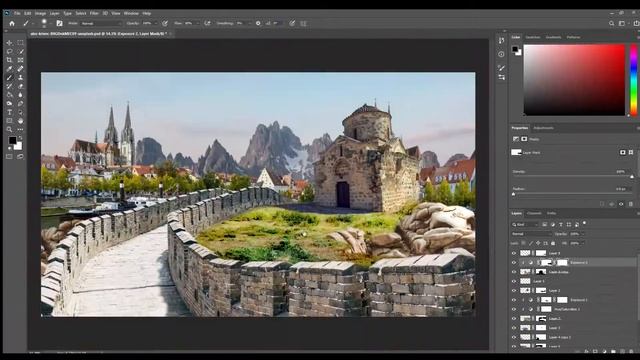Screen dimensions: 640x360
Task: Click delete mask trash icon in Properties
Action: (631, 204)
